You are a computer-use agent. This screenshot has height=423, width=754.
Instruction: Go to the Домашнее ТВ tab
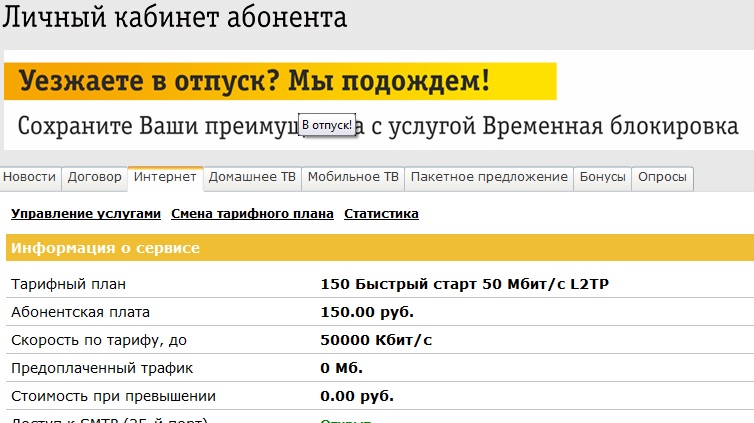252,178
